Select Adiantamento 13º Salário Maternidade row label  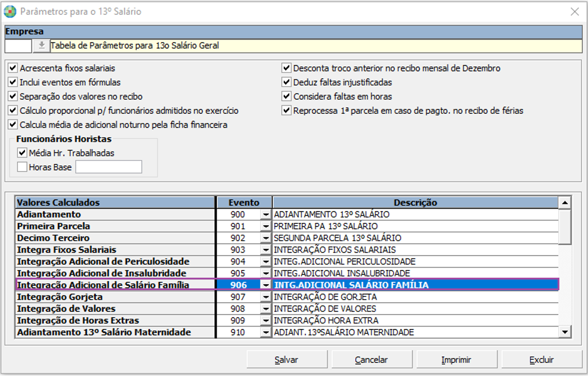tap(115, 333)
